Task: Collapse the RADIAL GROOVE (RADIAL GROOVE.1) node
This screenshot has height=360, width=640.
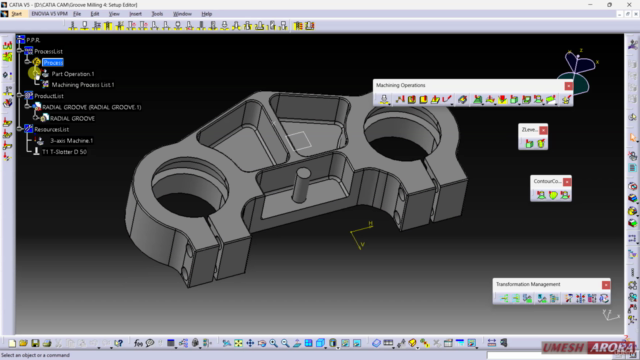Action: coord(27,106)
